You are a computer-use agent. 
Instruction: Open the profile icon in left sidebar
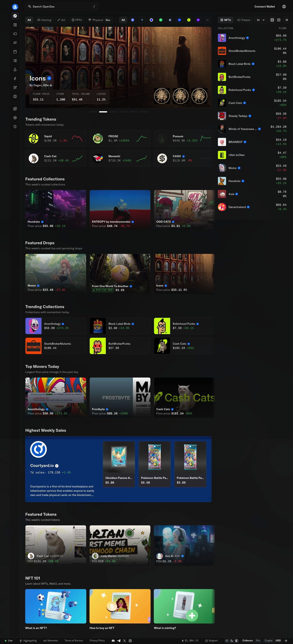(x=15, y=97)
